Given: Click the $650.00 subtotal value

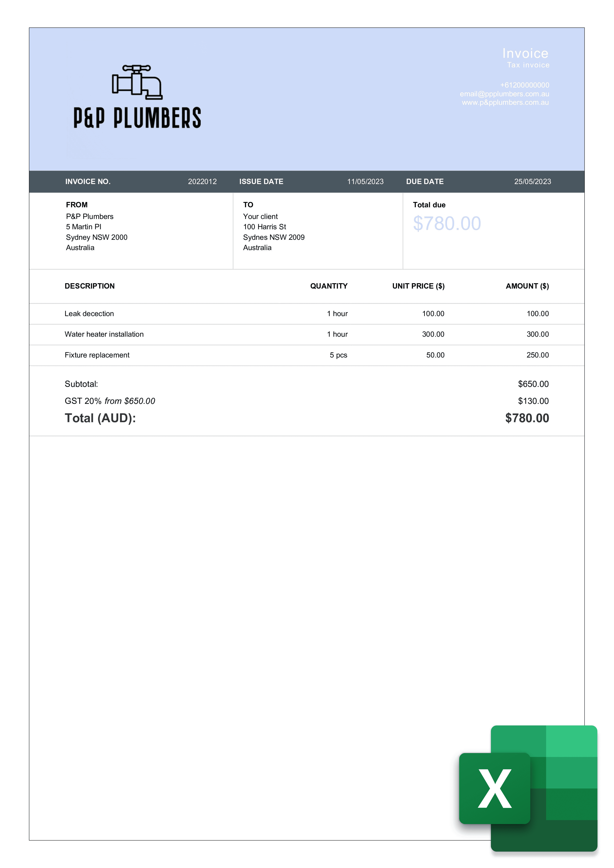Looking at the screenshot, I should [533, 384].
